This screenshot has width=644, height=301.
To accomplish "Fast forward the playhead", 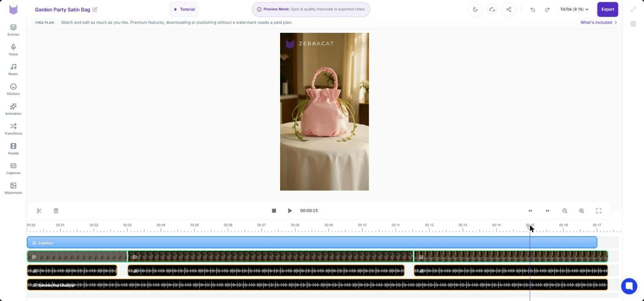I will (x=547, y=211).
